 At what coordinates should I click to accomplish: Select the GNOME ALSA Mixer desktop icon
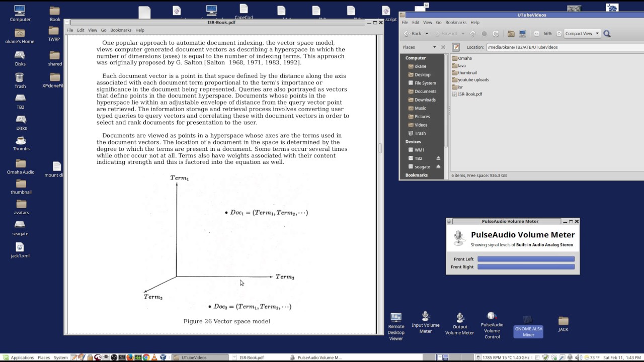point(528,327)
